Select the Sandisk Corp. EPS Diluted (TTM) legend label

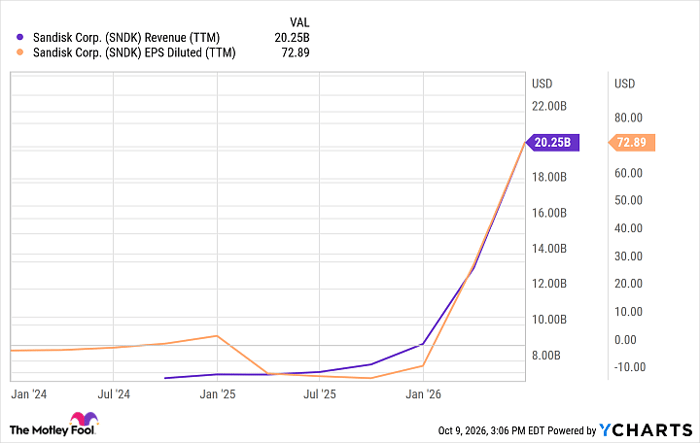click(x=134, y=52)
